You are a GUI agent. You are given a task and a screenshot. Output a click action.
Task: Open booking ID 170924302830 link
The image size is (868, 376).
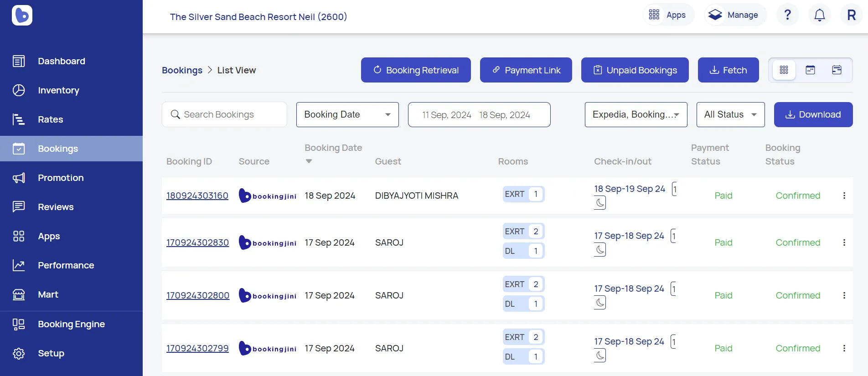[197, 242]
